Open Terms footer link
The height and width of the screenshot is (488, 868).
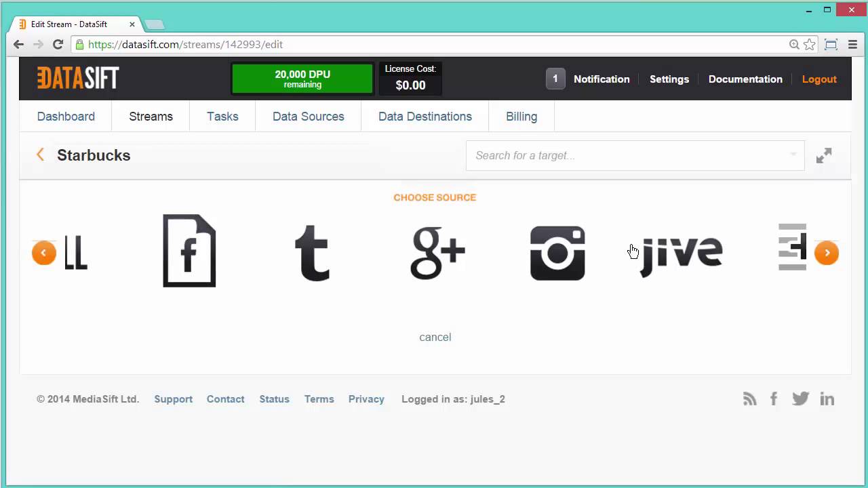click(319, 399)
